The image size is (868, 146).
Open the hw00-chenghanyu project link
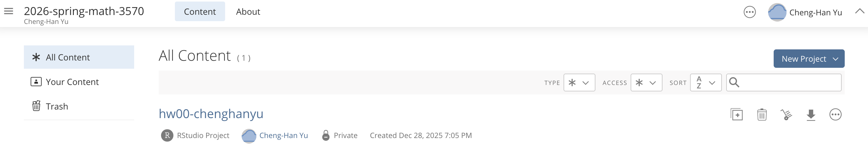tap(211, 114)
